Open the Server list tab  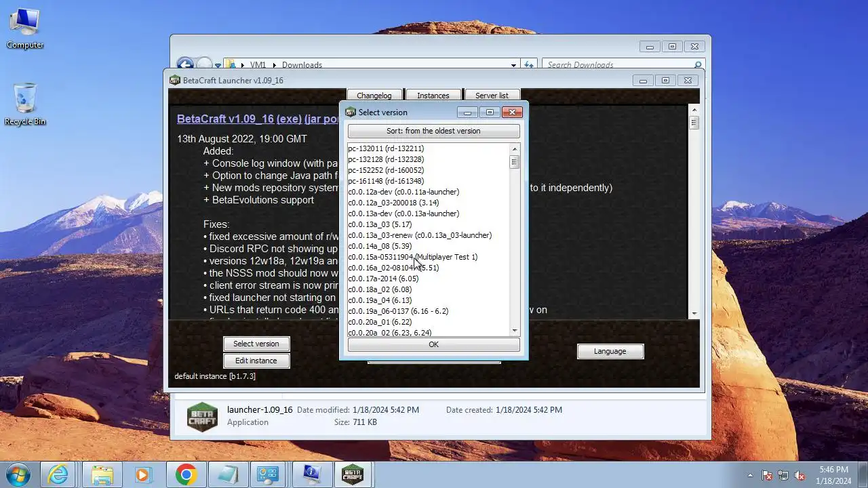click(x=492, y=96)
